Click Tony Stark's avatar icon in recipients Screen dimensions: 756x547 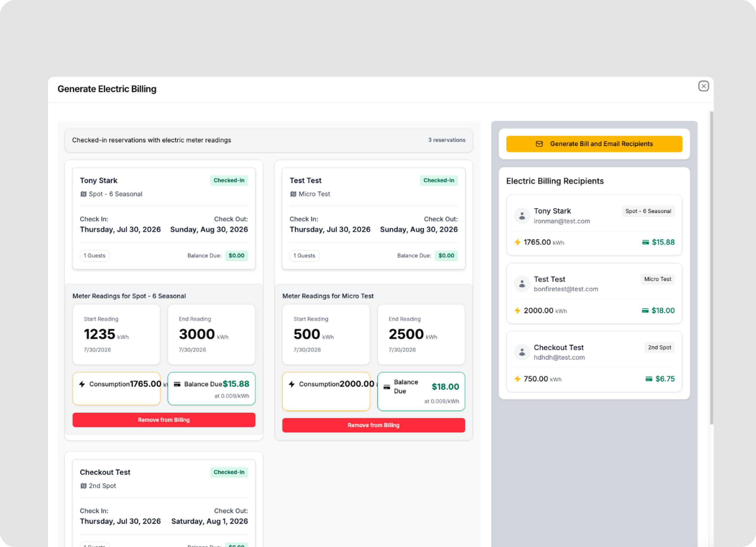[x=522, y=216]
